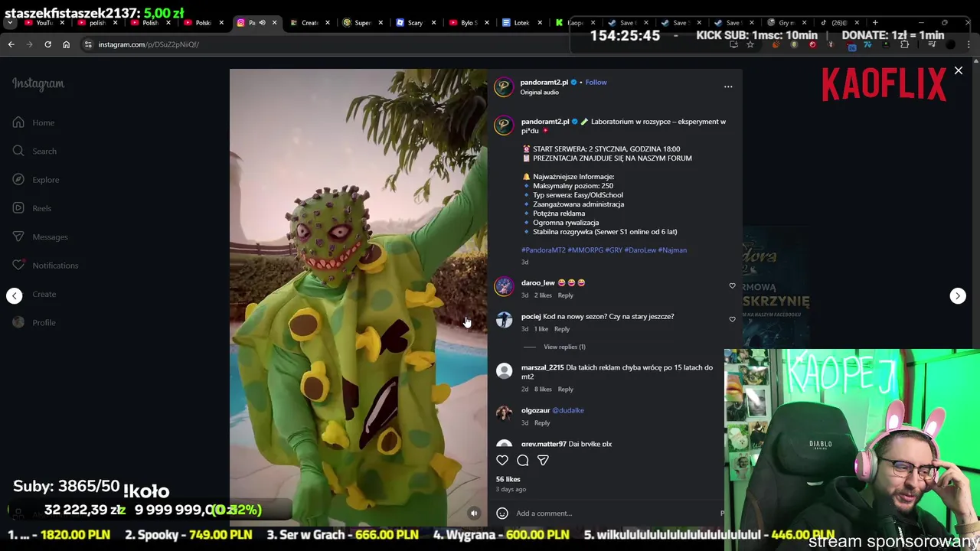Mute the Instagram tab via its speaker icon

coord(262,23)
